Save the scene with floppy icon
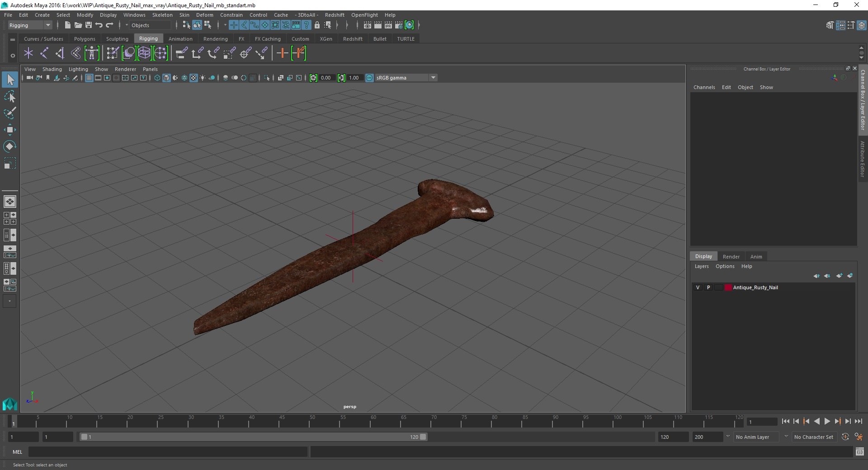This screenshot has width=868, height=470. pos(89,25)
